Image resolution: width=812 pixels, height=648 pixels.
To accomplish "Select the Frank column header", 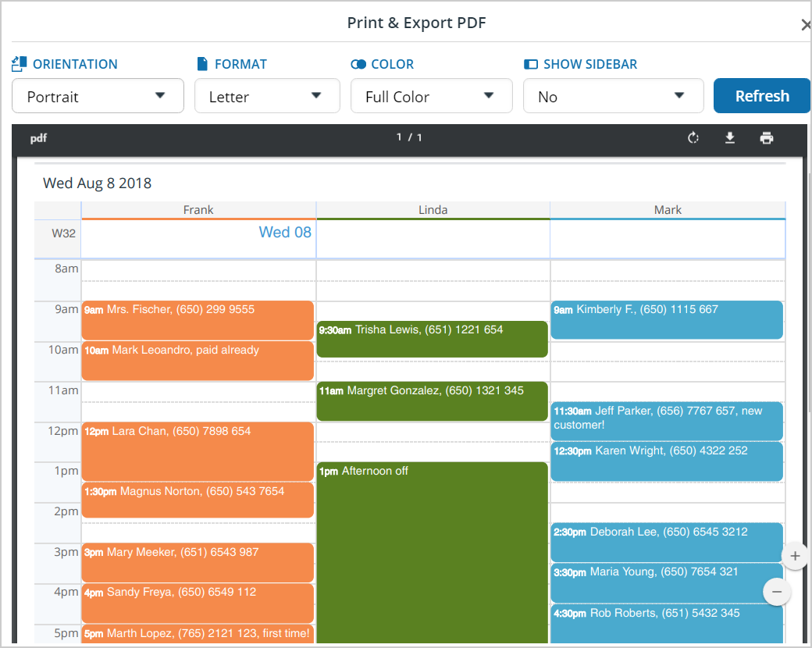I will point(198,209).
